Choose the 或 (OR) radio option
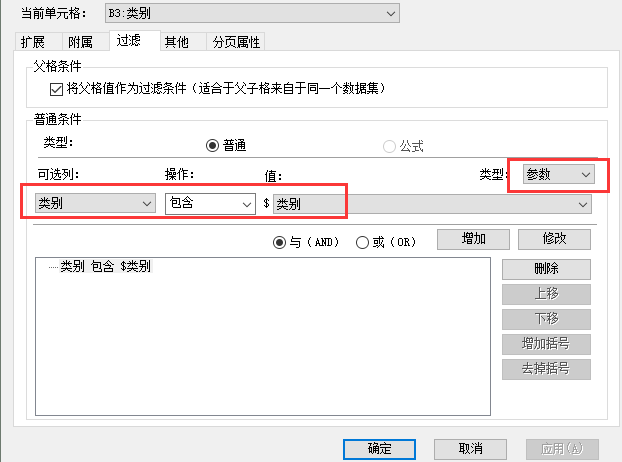Screen dimensions: 622x462 pos(362,242)
